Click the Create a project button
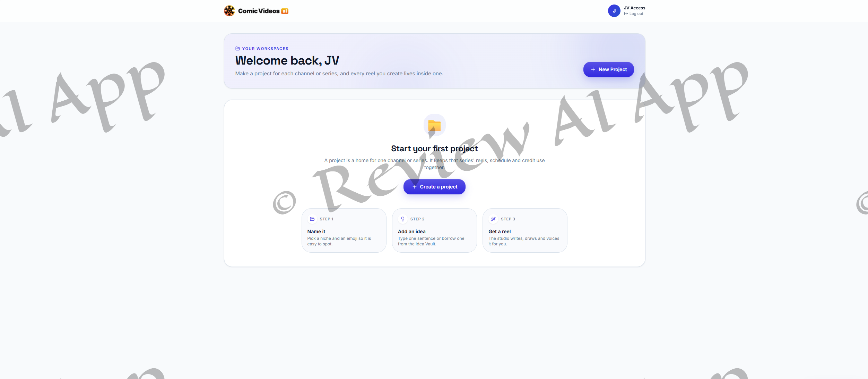 tap(434, 187)
